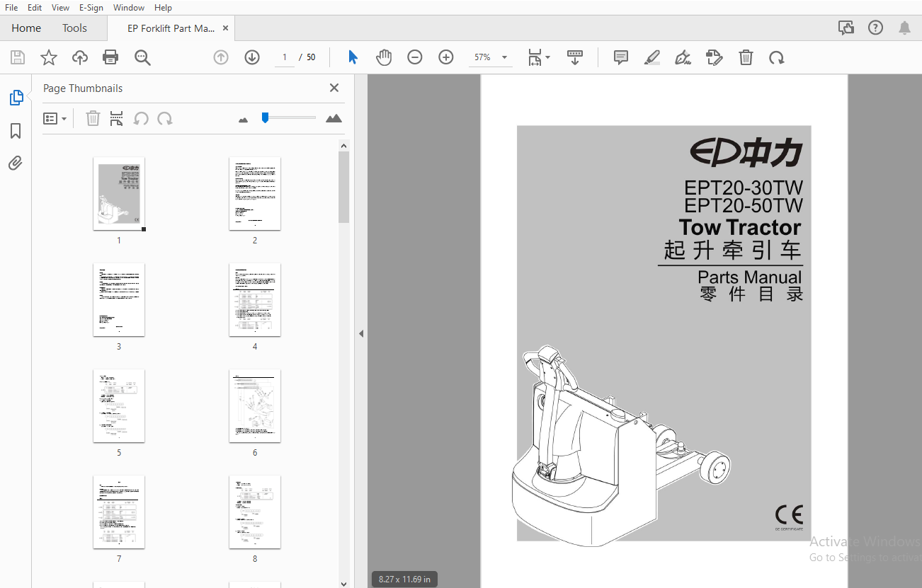Collapse the left navigation pane arrow

[x=360, y=333]
